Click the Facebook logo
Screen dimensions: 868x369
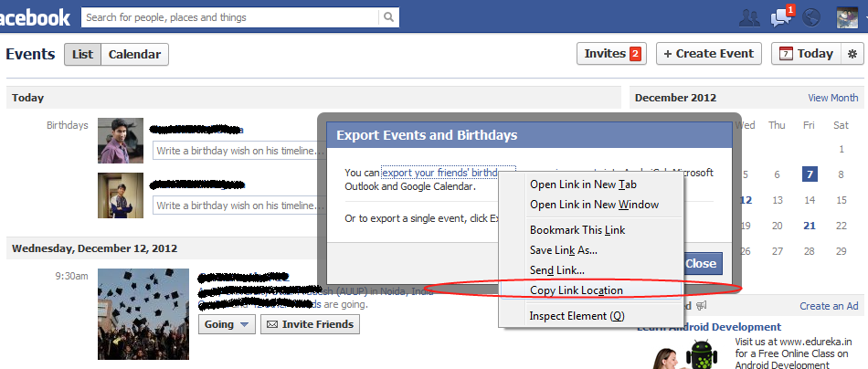click(35, 17)
